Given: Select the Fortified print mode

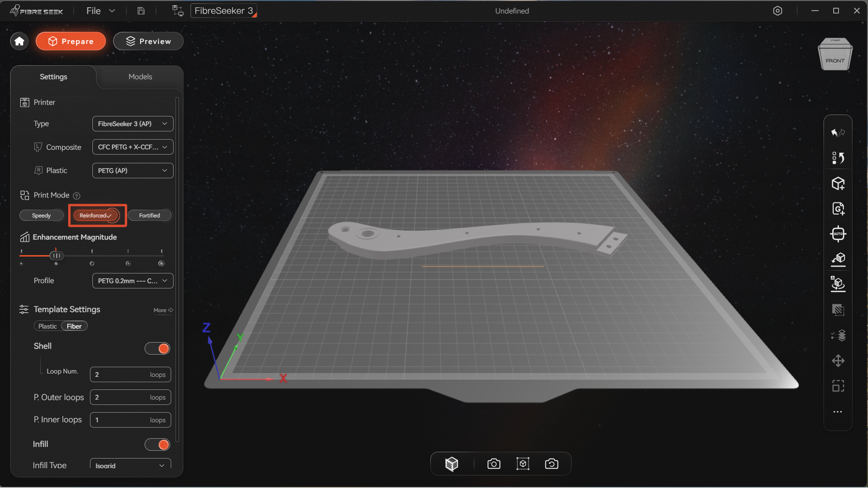Looking at the screenshot, I should [x=149, y=215].
